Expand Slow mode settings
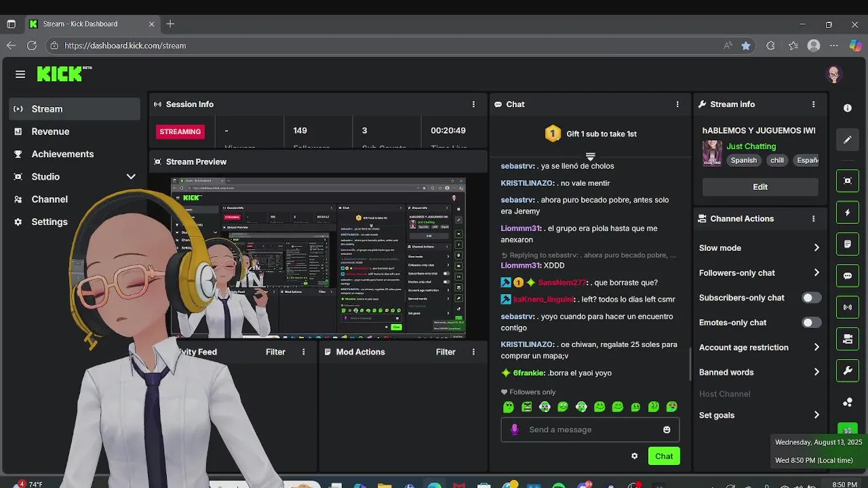Screen dimensions: 868x488 pyautogui.click(x=759, y=248)
